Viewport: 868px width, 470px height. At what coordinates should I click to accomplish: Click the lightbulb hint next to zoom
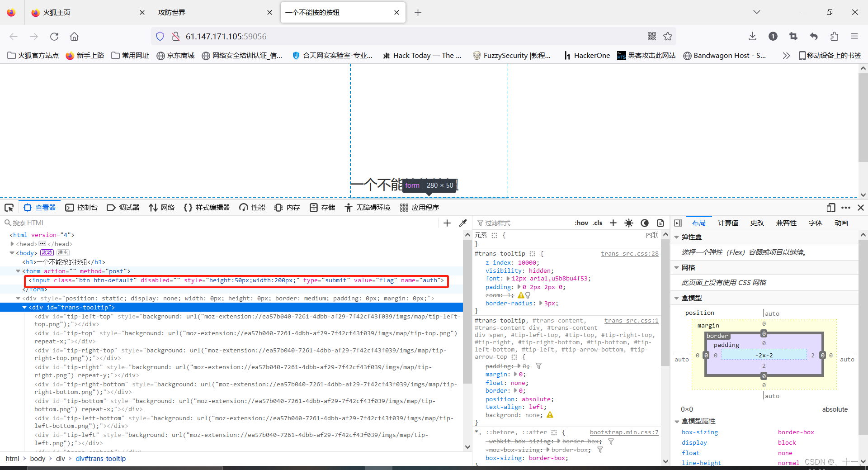click(x=528, y=295)
